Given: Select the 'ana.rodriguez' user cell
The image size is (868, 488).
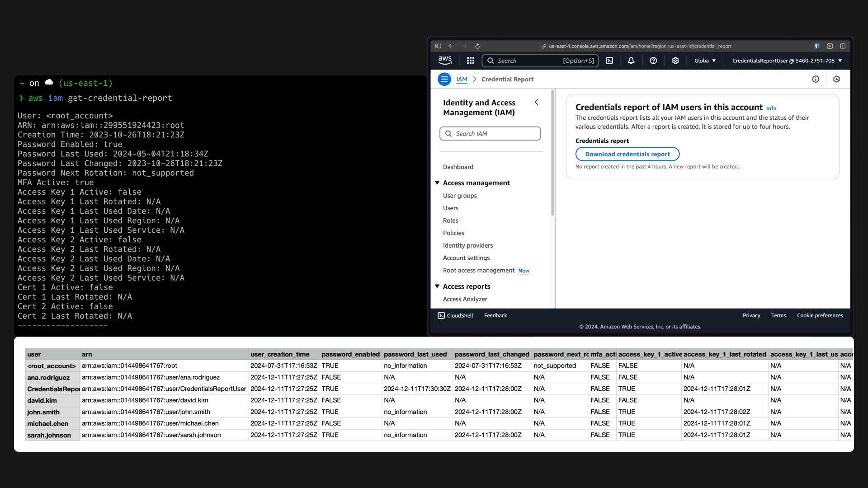Looking at the screenshot, I should tap(53, 377).
